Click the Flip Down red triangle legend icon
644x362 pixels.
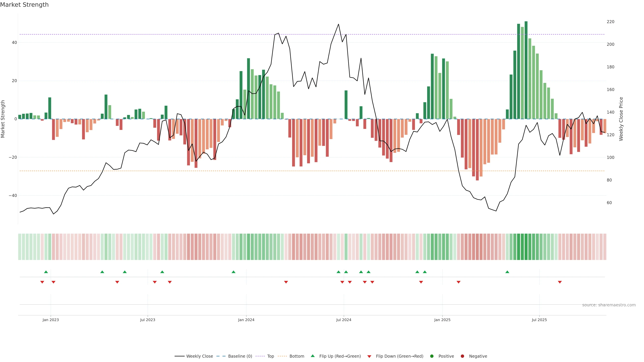point(369,356)
